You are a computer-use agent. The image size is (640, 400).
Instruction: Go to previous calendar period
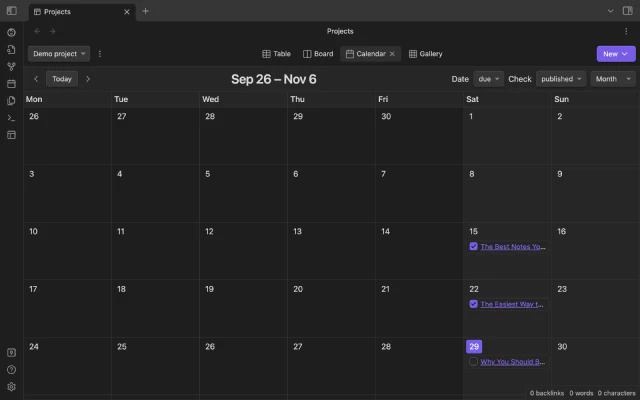[37, 79]
